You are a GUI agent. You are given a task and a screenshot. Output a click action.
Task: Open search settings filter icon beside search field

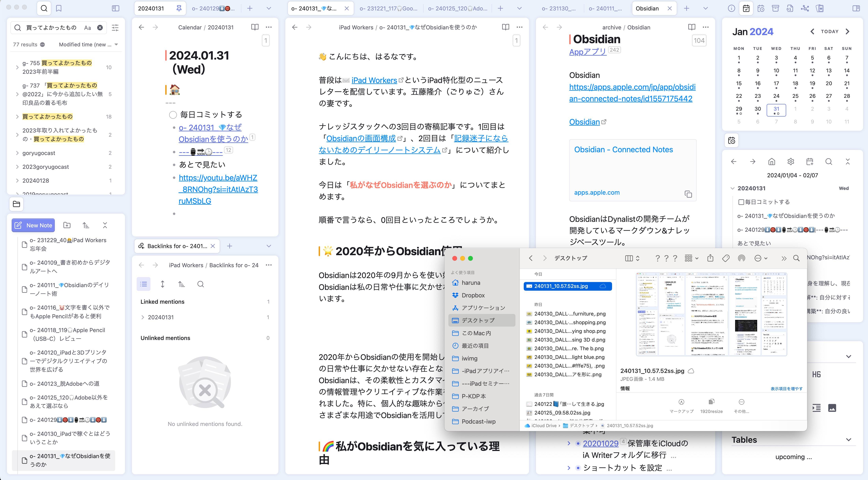115,28
